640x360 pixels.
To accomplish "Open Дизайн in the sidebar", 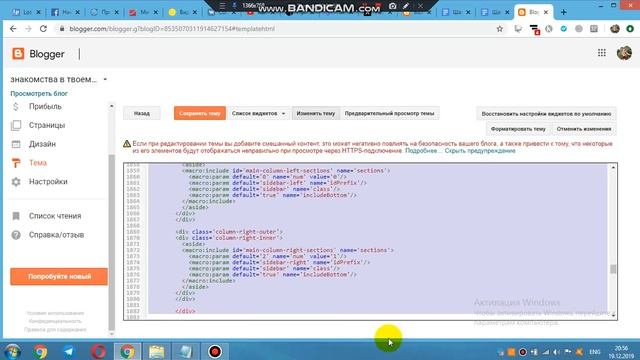I will tap(42, 144).
